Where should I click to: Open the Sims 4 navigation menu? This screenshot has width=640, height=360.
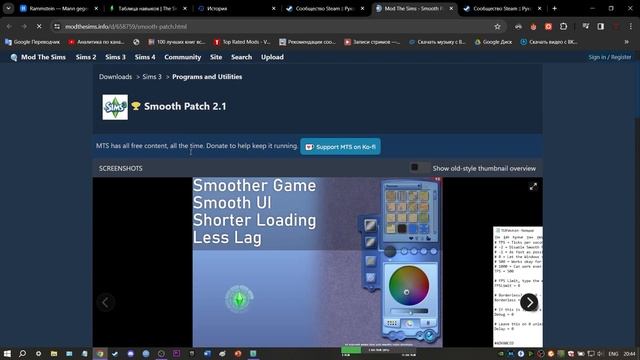pos(145,57)
